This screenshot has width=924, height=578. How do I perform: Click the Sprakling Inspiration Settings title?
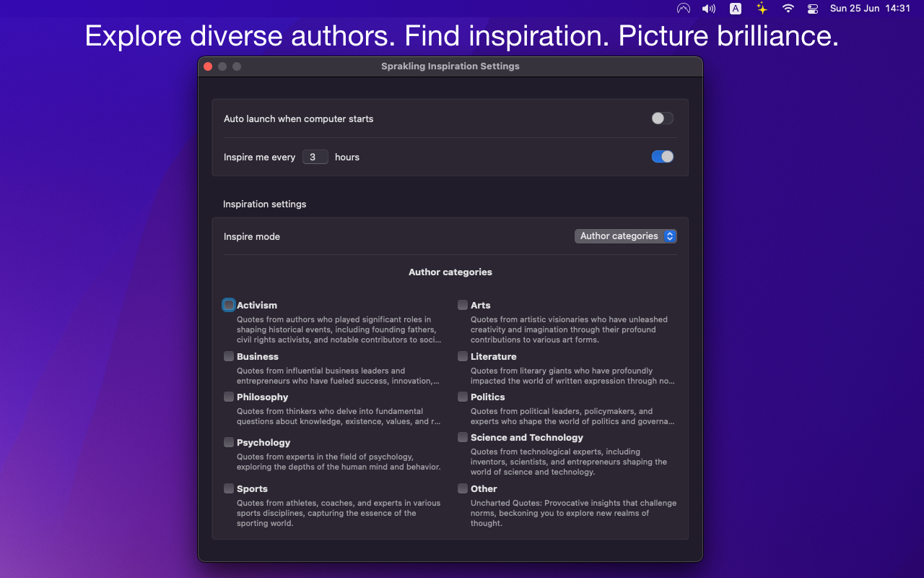[x=450, y=66]
